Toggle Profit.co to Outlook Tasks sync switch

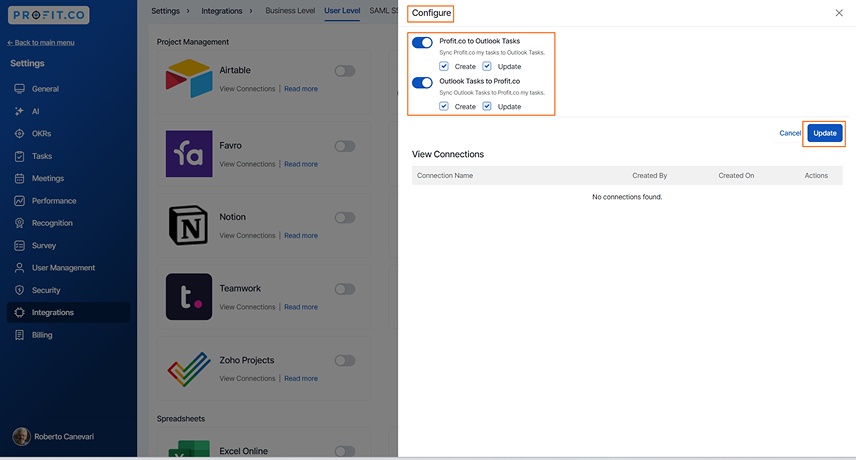point(423,43)
